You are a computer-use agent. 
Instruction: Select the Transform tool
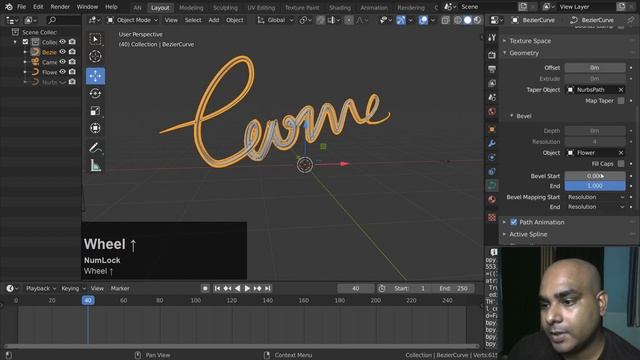[x=95, y=128]
